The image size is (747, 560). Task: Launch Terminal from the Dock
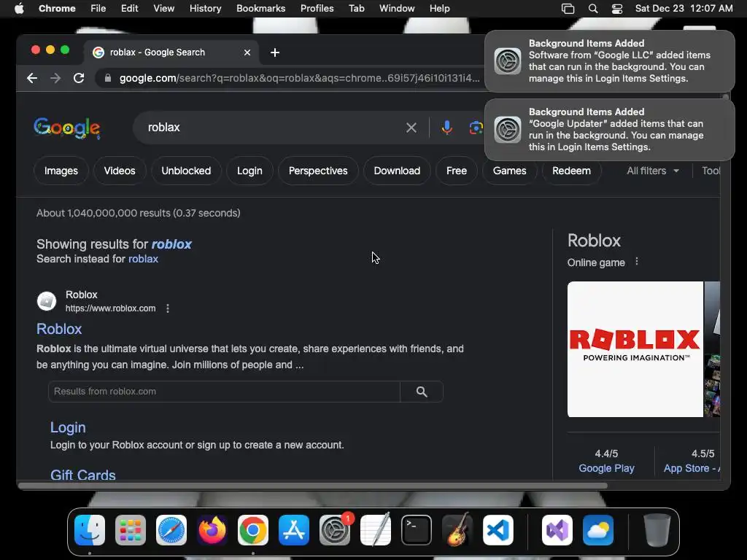(x=417, y=530)
